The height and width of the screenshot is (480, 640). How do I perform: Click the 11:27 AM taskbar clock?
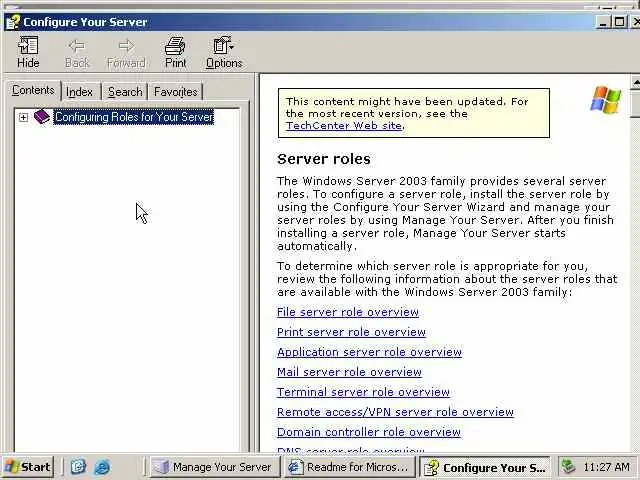pos(607,467)
